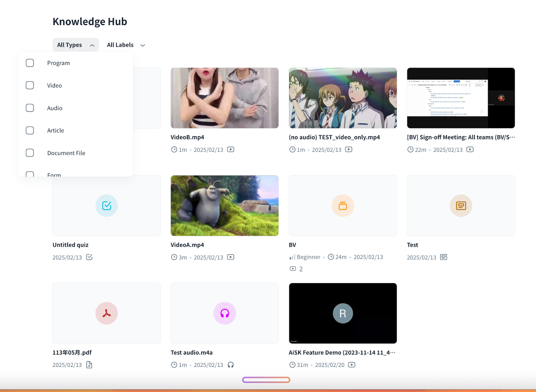Click the quiz checkmark icon on Untitled quiz card
The height and width of the screenshot is (392, 536).
(107, 206)
